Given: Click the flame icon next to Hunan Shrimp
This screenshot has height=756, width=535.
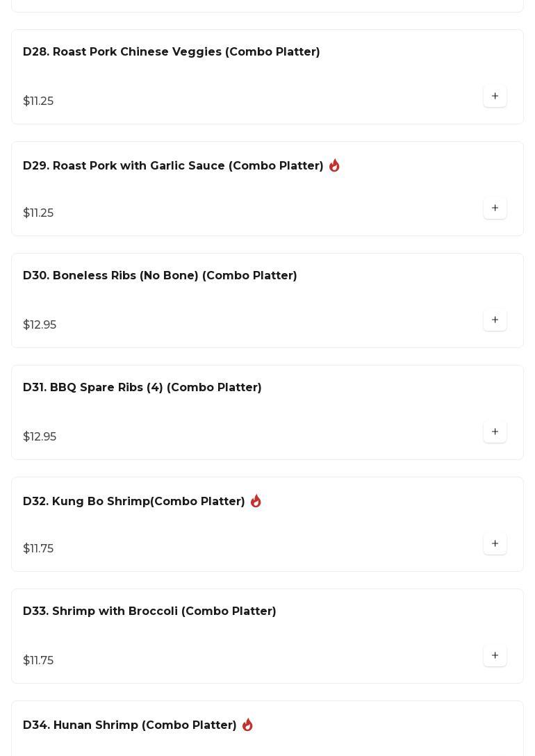Looking at the screenshot, I should click(247, 725).
